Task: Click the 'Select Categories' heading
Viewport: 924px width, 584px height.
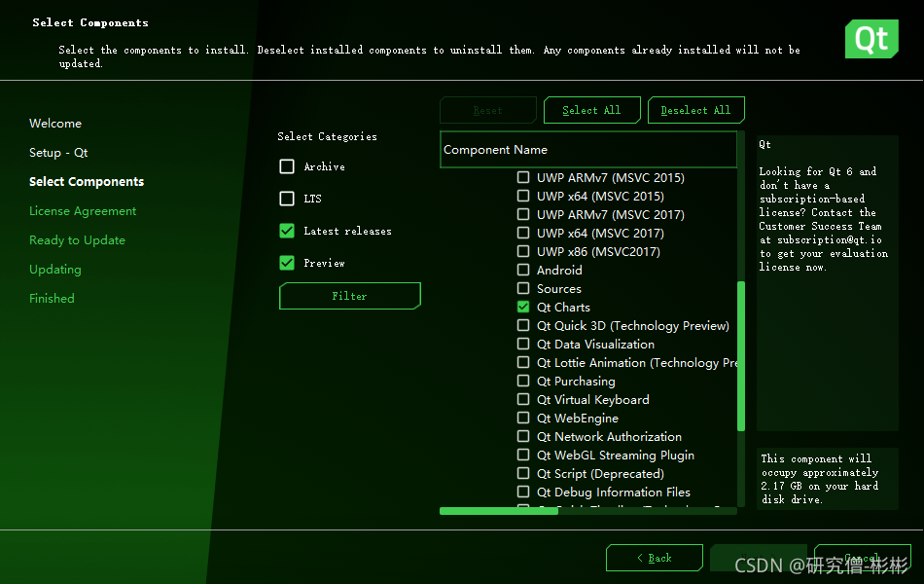Action: coord(327,136)
